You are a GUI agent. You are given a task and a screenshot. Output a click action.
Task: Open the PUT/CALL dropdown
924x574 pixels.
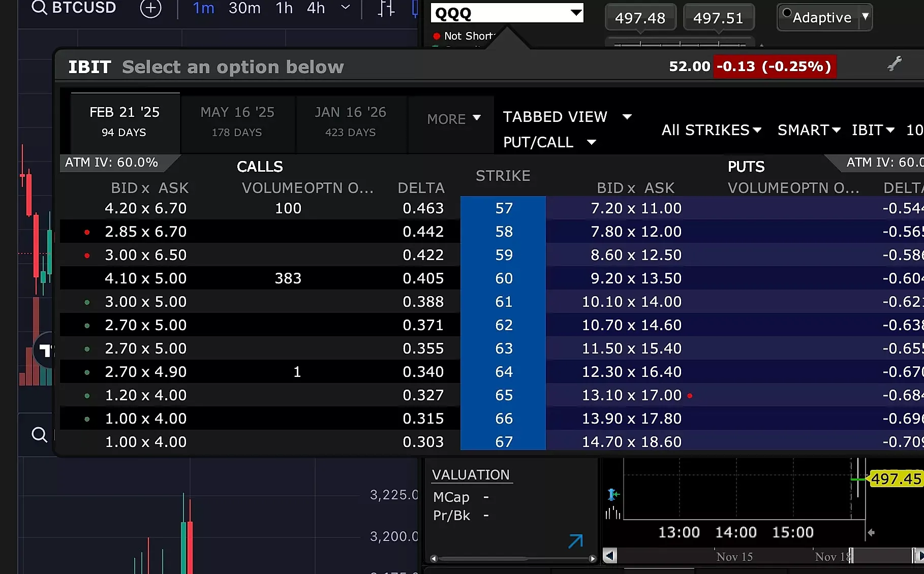point(549,142)
